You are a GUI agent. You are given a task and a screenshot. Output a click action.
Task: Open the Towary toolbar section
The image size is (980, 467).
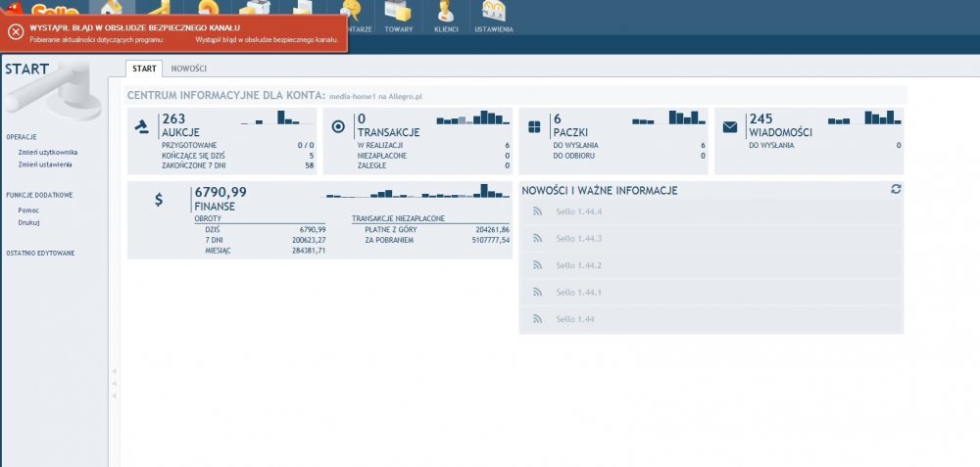click(398, 17)
